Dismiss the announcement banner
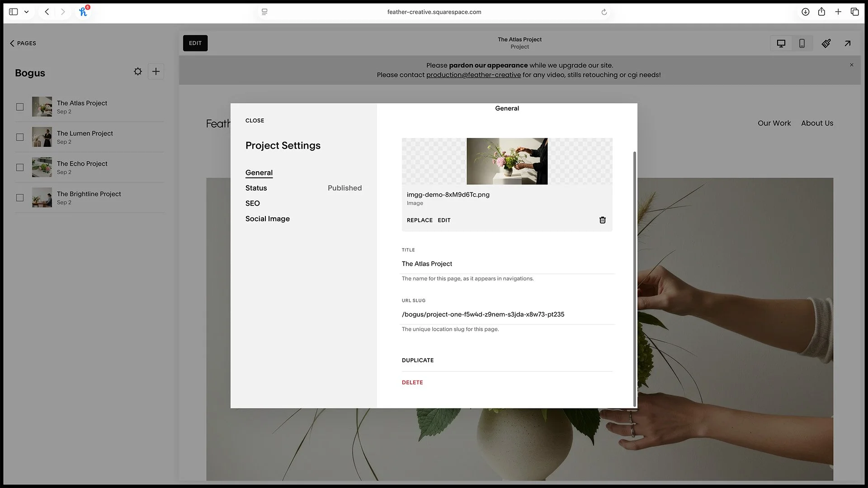 pos(851,65)
